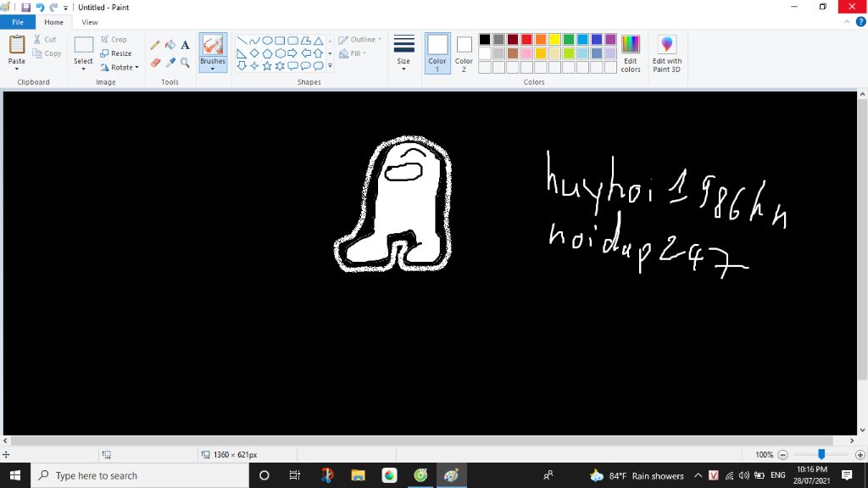Viewport: 868px width, 488px height.
Task: Click Save in quick access toolbar
Action: (25, 7)
